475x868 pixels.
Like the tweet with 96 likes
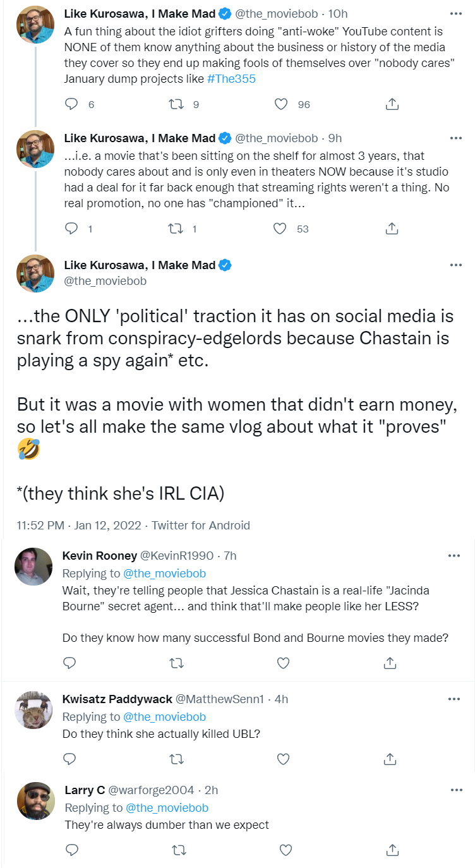[281, 104]
